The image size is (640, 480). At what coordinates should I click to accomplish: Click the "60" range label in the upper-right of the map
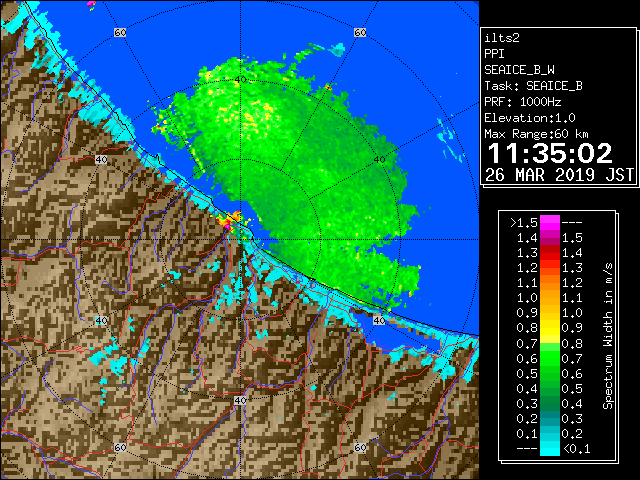[x=360, y=32]
